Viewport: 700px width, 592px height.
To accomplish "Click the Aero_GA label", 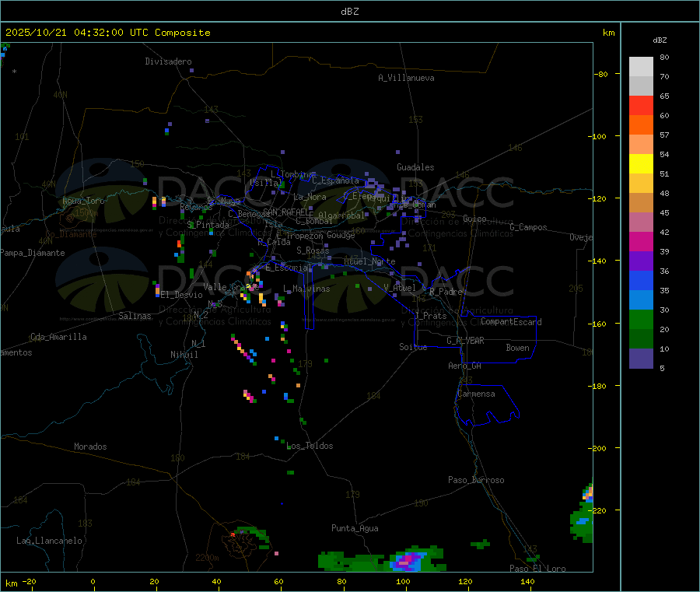I will click(465, 366).
